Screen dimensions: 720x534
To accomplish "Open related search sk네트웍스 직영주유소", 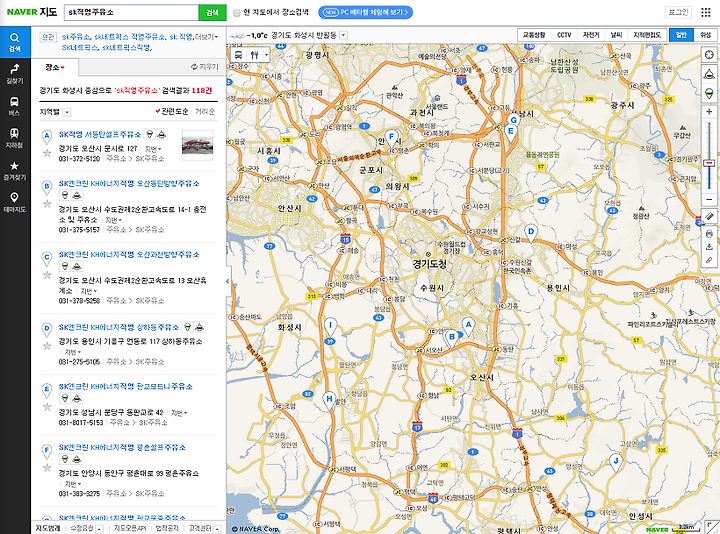I will point(129,37).
